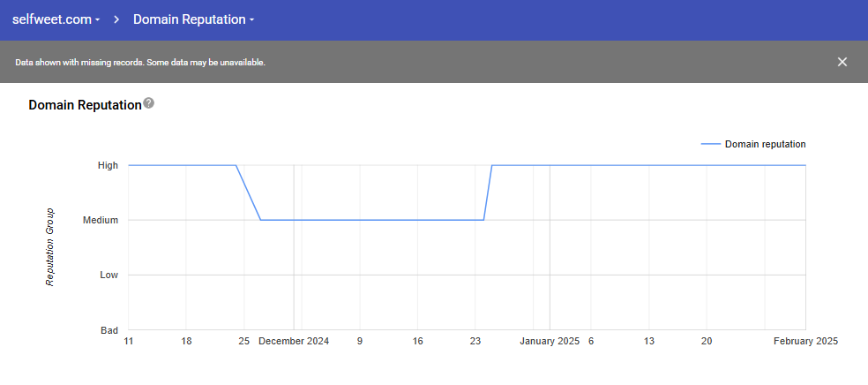Screen dimensions: 868x385
Task: Click the Medium label on the y-axis
Action: pyautogui.click(x=101, y=220)
